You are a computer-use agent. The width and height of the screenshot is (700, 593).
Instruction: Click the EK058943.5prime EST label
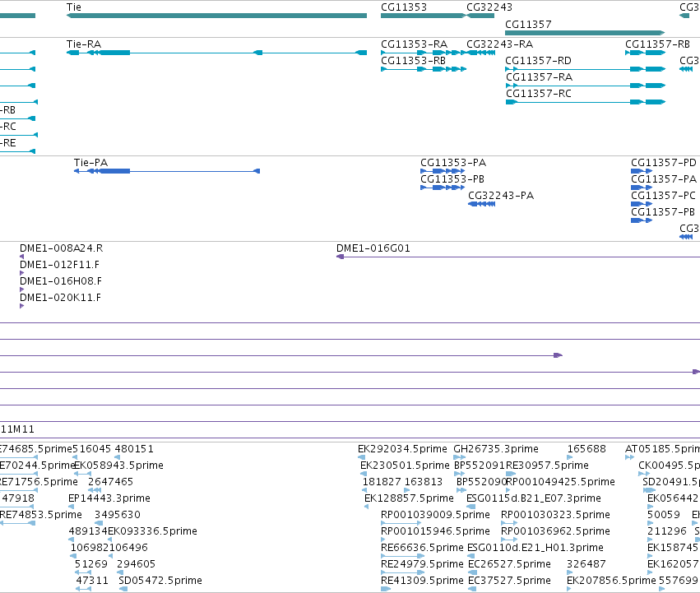coord(118,466)
